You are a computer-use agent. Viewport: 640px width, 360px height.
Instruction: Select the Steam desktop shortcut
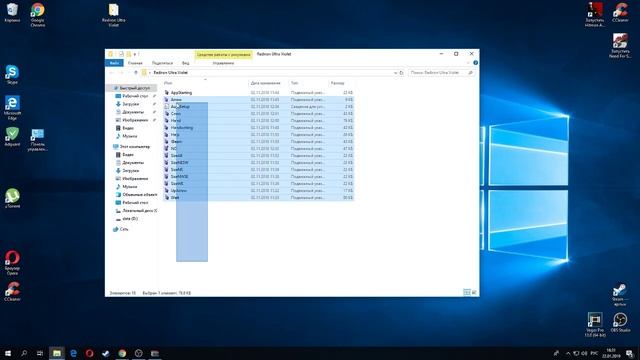[620, 295]
